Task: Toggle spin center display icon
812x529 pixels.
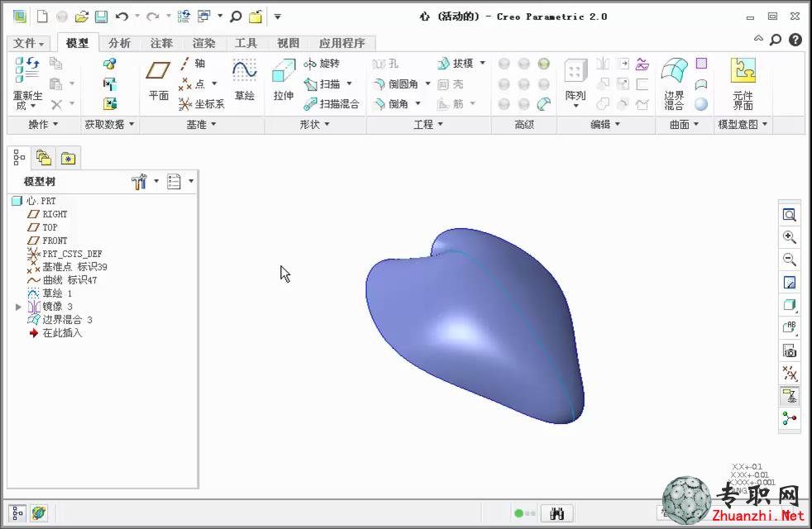Action: (x=789, y=418)
